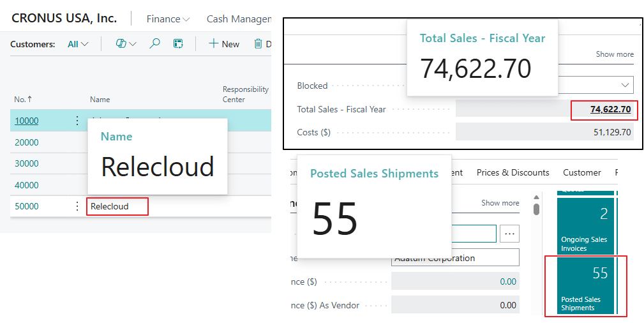The height and width of the screenshot is (323, 644).
Task: Click the analysis mode layout icon
Action: tap(179, 44)
